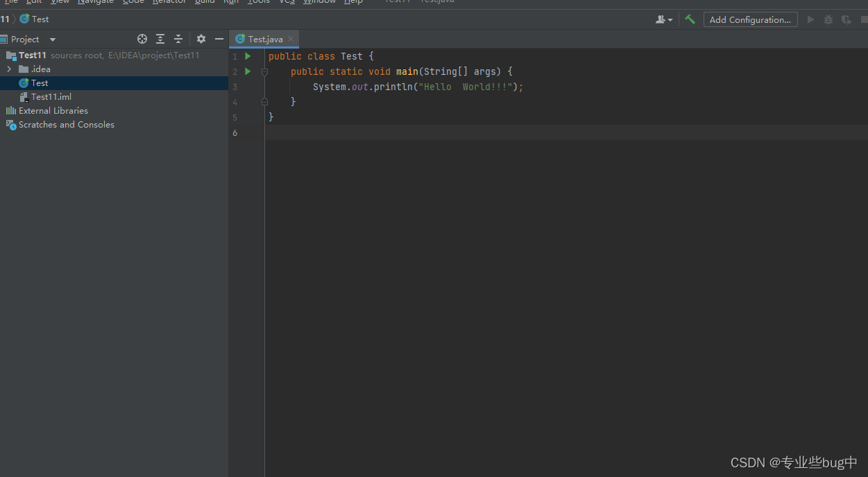Image resolution: width=868 pixels, height=477 pixels.
Task: Open the Tools menu
Action: pos(259,2)
